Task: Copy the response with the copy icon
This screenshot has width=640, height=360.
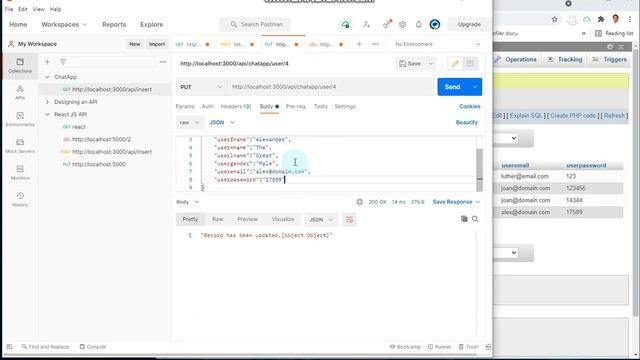Action: point(464,219)
